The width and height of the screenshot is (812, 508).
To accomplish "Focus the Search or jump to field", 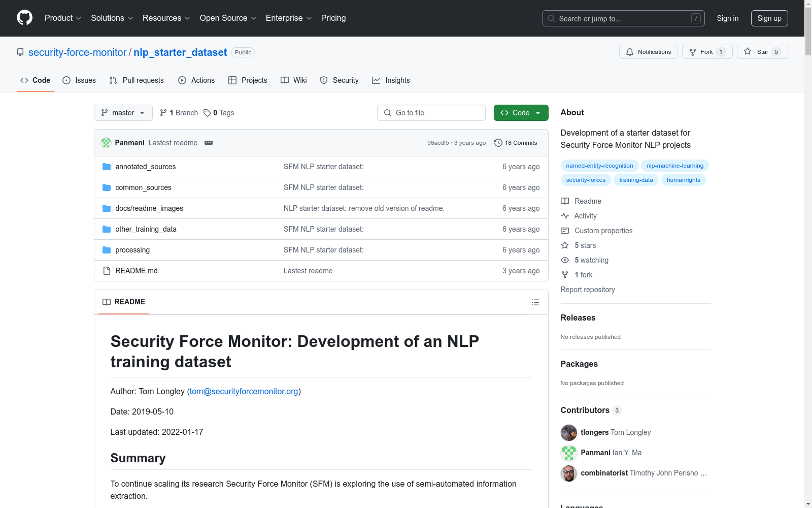I will pyautogui.click(x=623, y=18).
